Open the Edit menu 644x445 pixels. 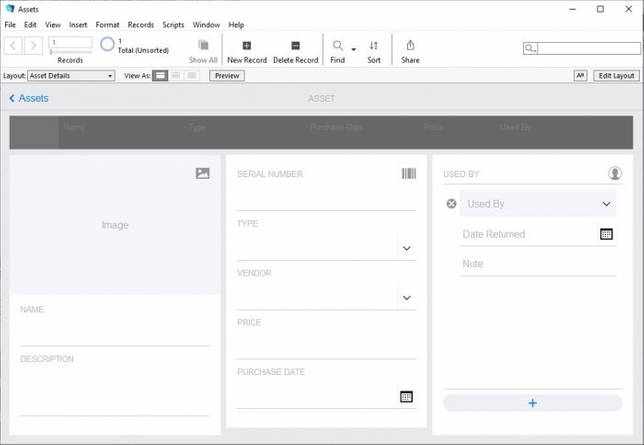pyautogui.click(x=30, y=25)
